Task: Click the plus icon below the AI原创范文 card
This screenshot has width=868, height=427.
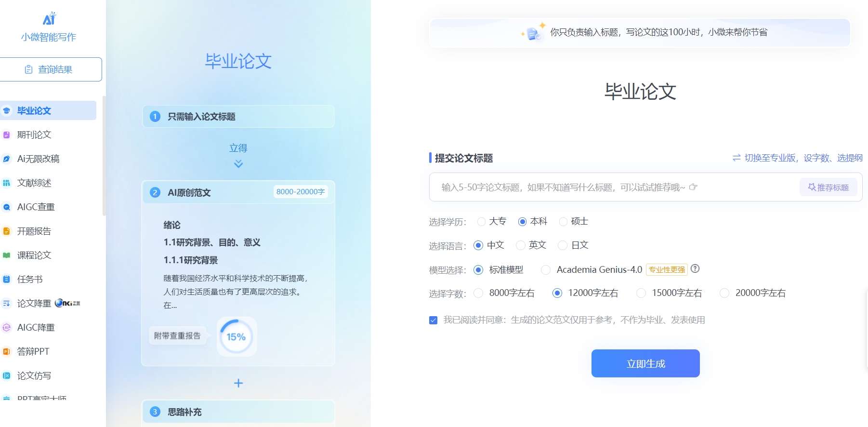Action: pyautogui.click(x=238, y=383)
